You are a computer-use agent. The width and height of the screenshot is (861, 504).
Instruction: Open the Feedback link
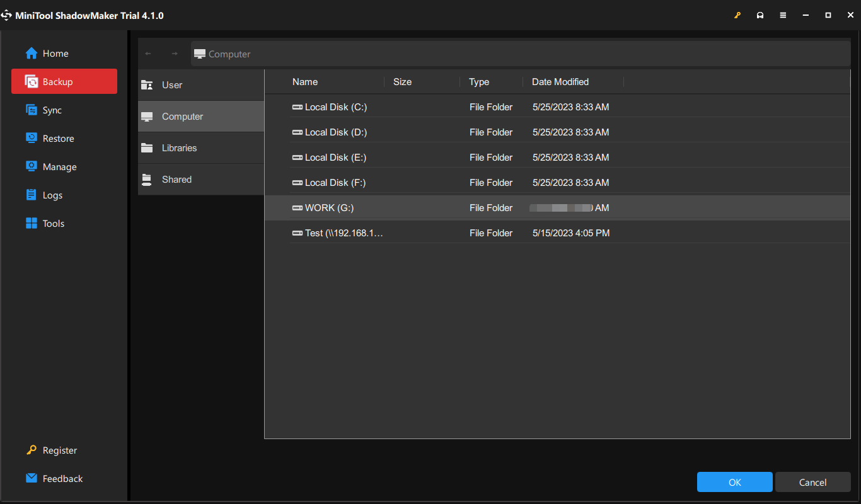[63, 479]
